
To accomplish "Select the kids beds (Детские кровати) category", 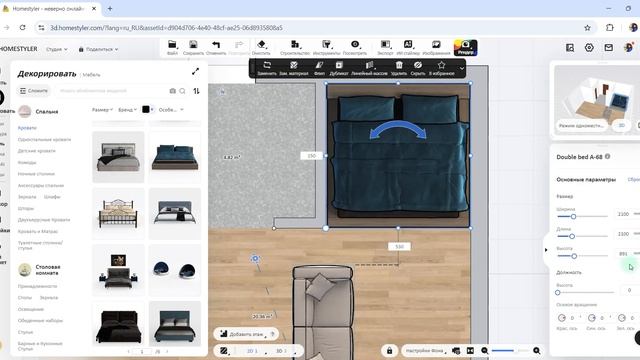I will tap(37, 151).
